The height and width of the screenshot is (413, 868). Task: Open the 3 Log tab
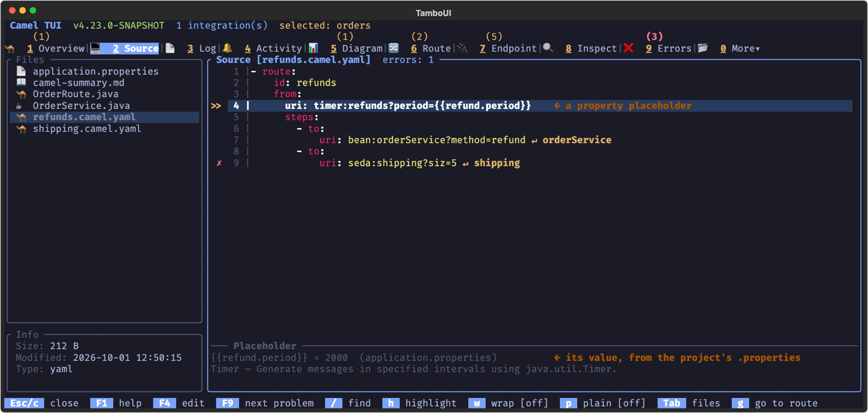[202, 48]
